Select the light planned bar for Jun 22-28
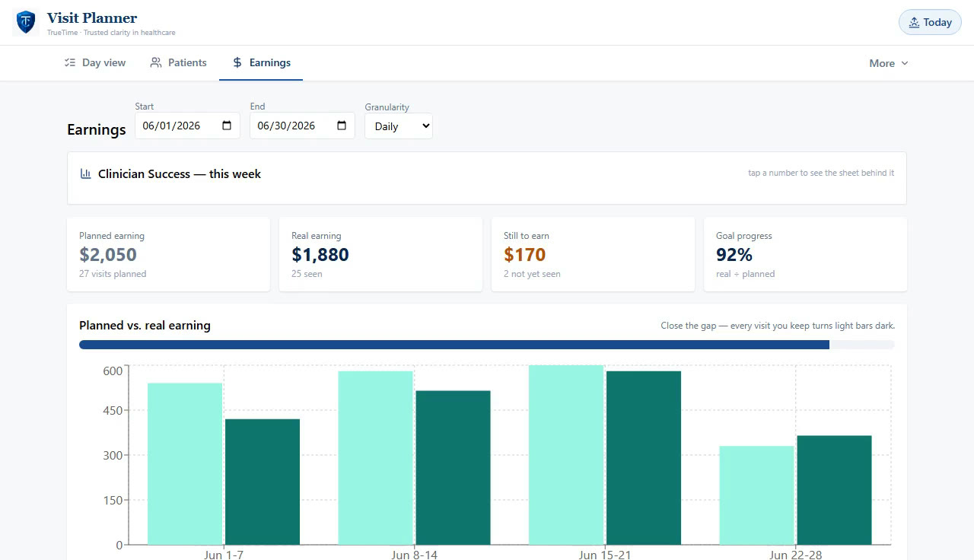 click(757, 495)
